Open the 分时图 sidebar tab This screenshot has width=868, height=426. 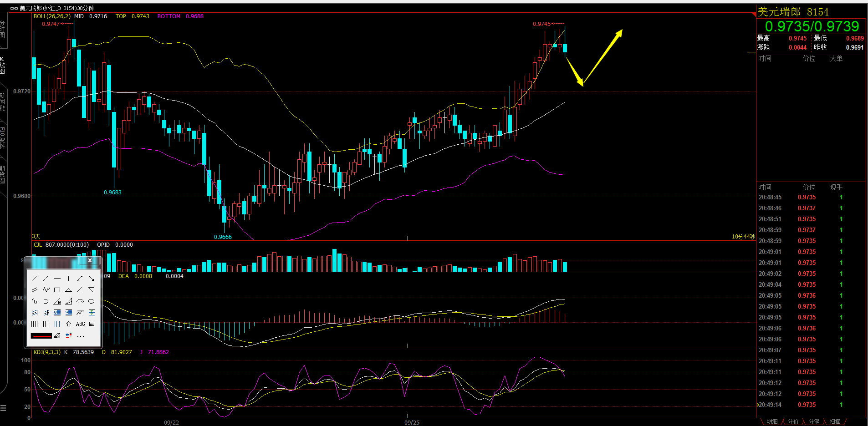[x=3, y=29]
